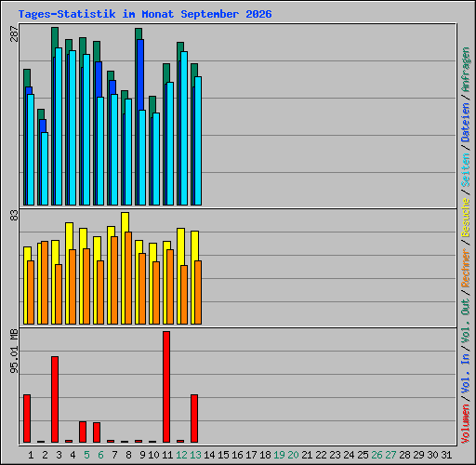Click the chart title 'Tages-Statistik im Monat September 2026'
476x465 pixels.
145,14
